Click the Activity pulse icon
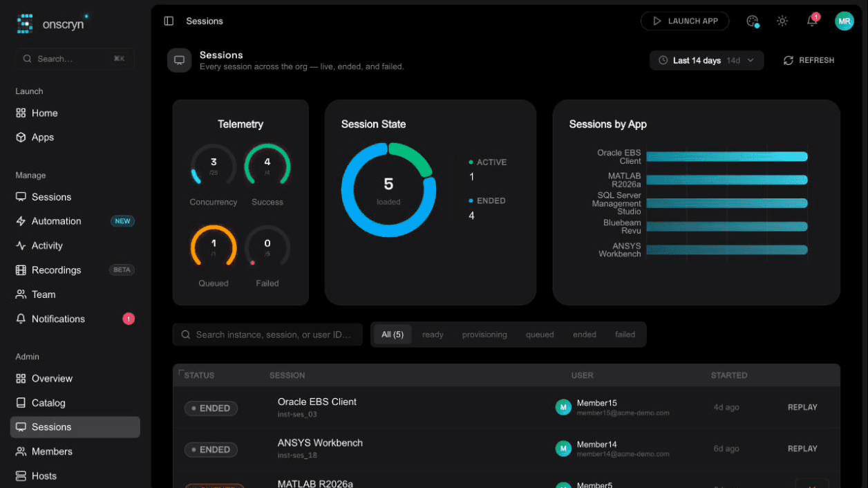 21,245
